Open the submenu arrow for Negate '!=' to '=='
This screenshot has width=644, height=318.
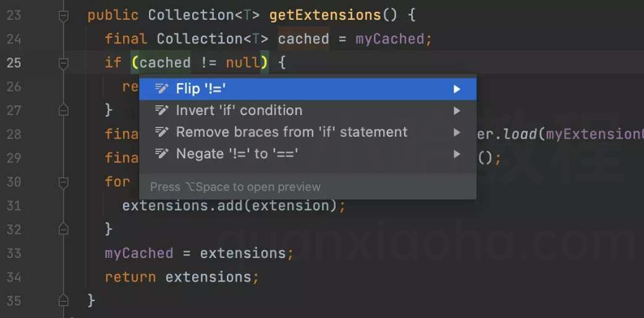pyautogui.click(x=457, y=154)
